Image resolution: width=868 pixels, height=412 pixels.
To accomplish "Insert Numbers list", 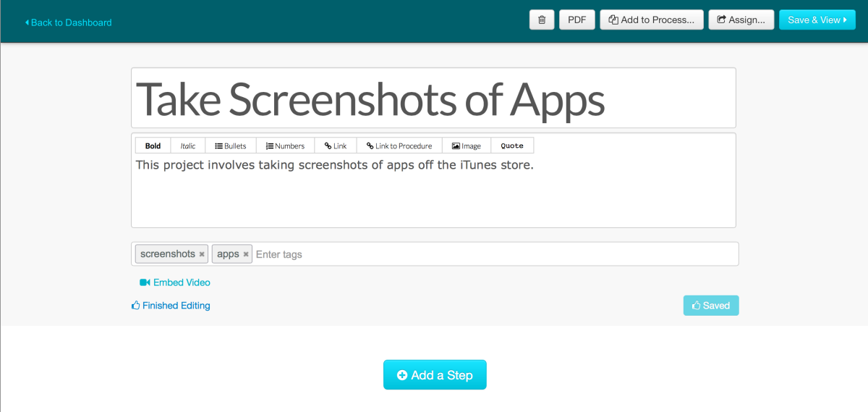I will [285, 146].
